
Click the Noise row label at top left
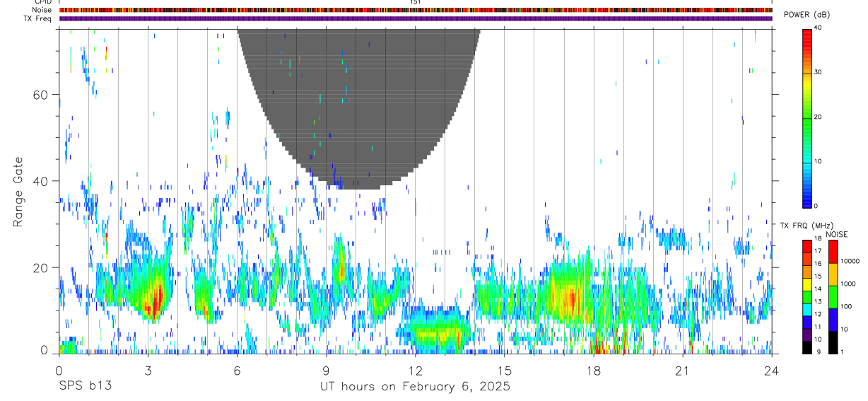point(43,10)
